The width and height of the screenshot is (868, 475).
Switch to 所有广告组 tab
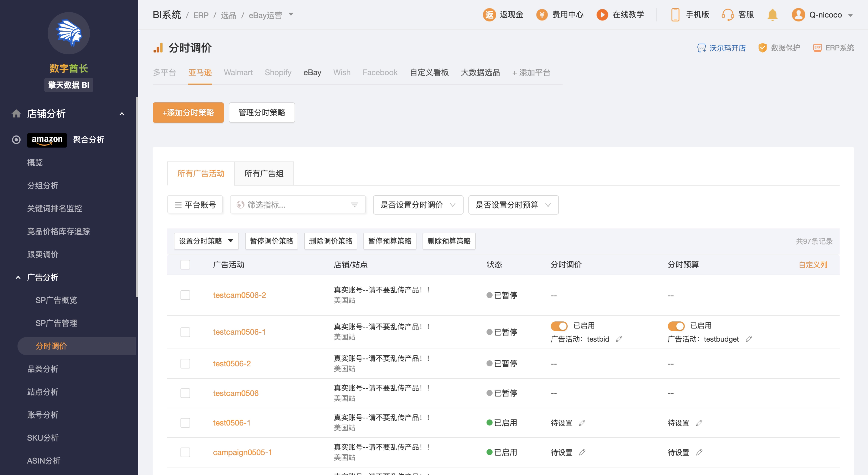(263, 174)
